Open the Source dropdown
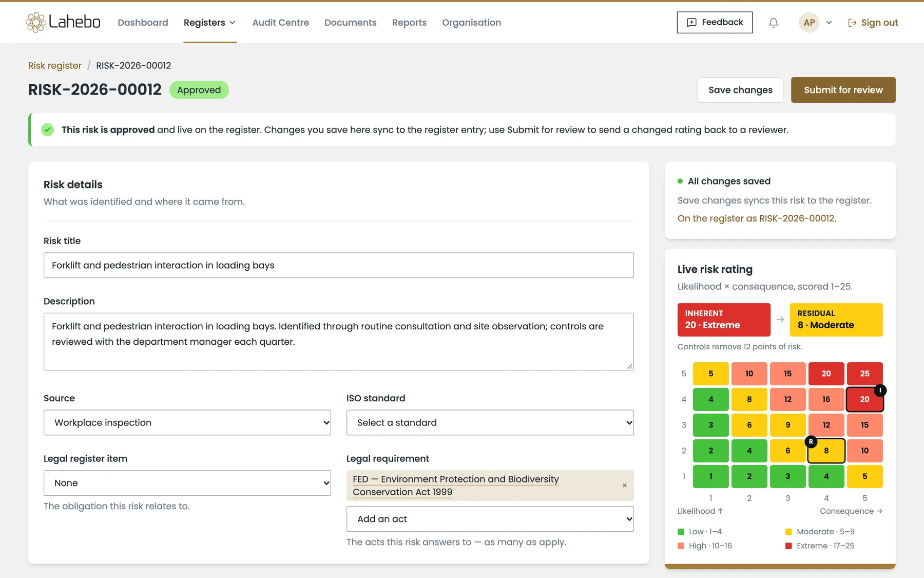The width and height of the screenshot is (924, 578). tap(187, 422)
